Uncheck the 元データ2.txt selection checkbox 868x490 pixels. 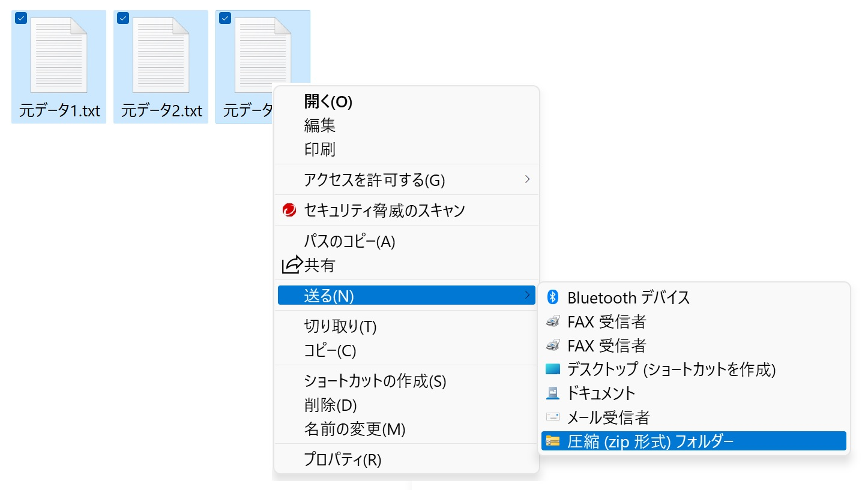coord(124,18)
